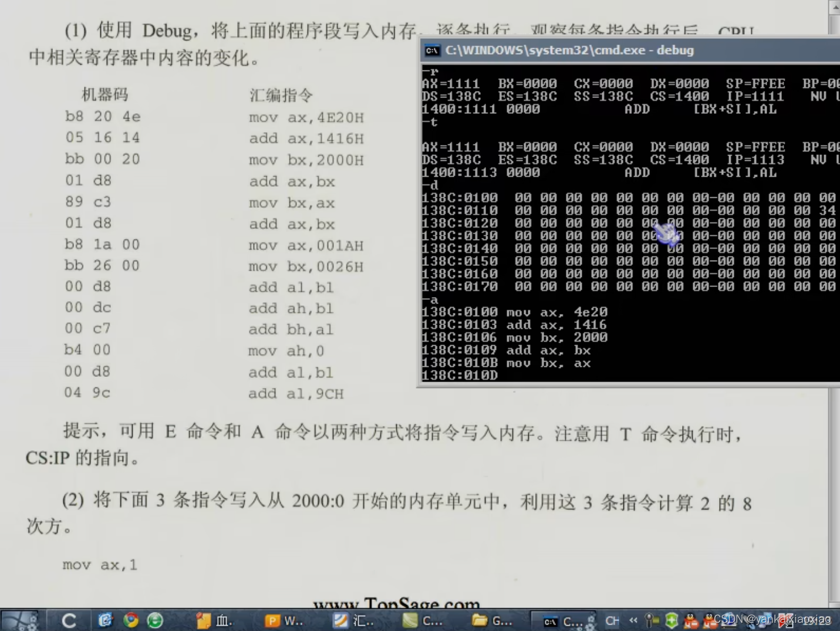This screenshot has width=840, height=631.
Task: Click the CH language indicator
Action: point(612,620)
